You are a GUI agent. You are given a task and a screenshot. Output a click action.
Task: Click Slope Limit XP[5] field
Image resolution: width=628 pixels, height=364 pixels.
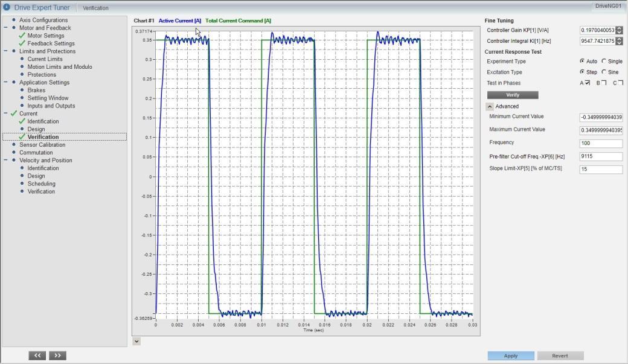click(601, 169)
